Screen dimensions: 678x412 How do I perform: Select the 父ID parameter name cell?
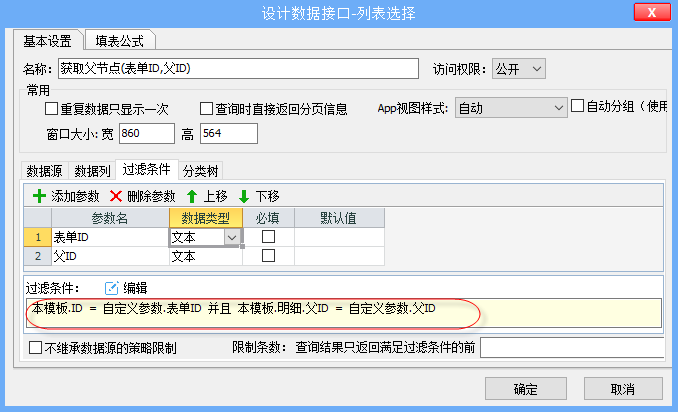point(110,256)
